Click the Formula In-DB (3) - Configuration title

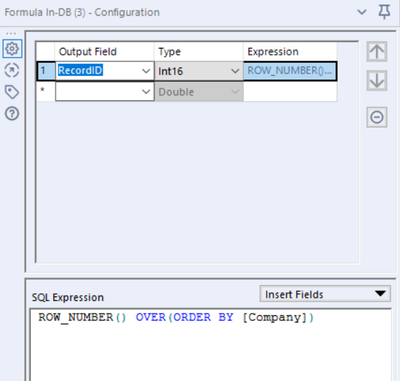(82, 12)
